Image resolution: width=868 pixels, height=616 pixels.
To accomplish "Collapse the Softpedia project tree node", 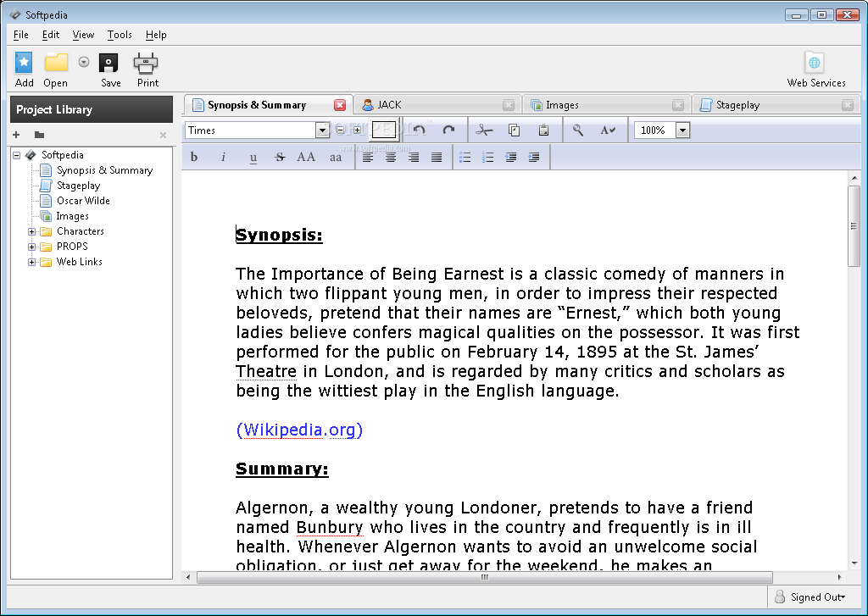I will 17,155.
